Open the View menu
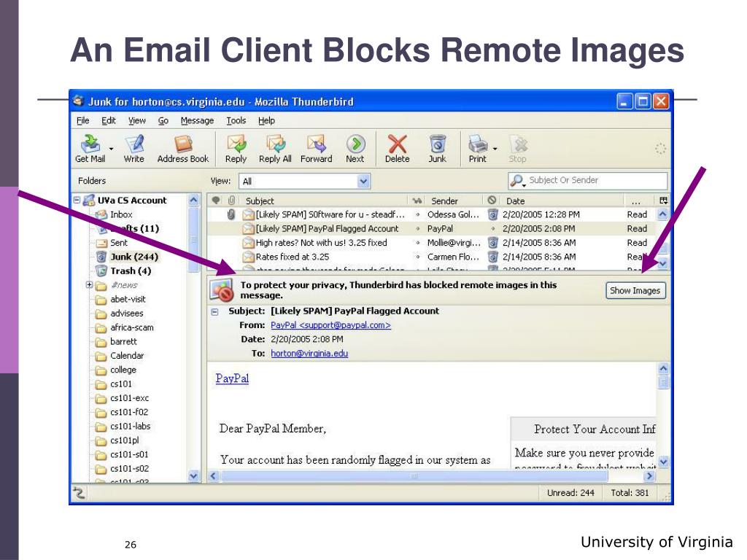Image resolution: width=747 pixels, height=560 pixels. click(x=136, y=120)
